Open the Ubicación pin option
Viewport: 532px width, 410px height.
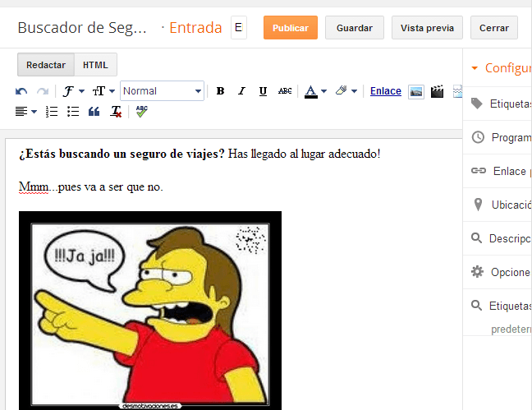tap(498, 205)
